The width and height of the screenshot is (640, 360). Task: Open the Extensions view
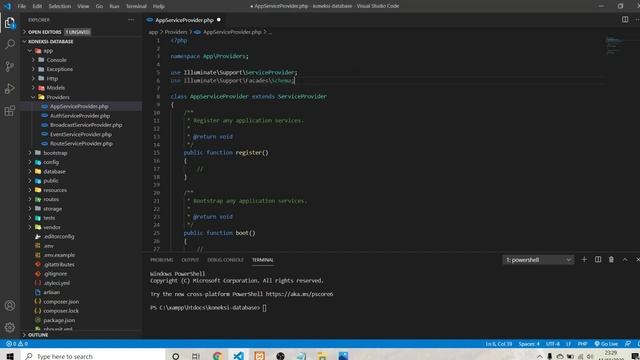[10, 111]
